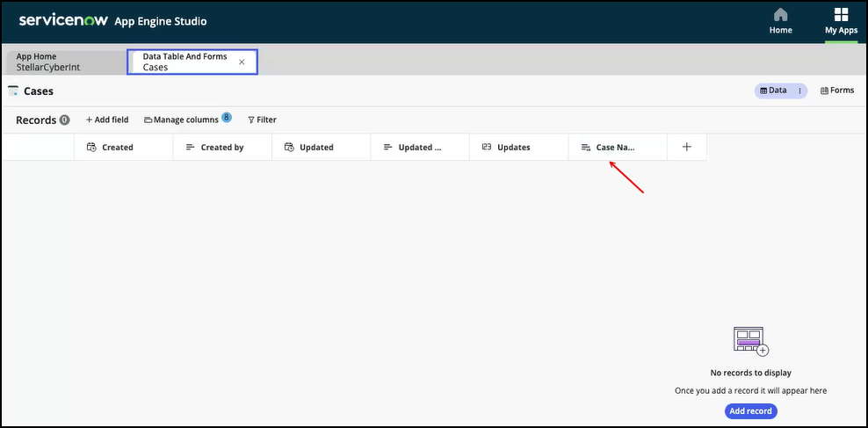
Task: Open the Data view three-dot options menu
Action: click(x=799, y=91)
